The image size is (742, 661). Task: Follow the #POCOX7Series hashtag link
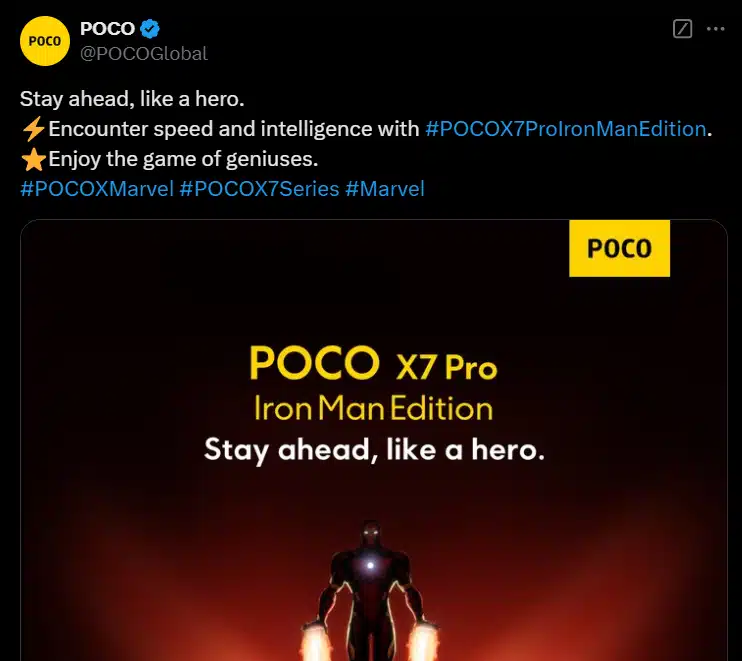tap(259, 189)
